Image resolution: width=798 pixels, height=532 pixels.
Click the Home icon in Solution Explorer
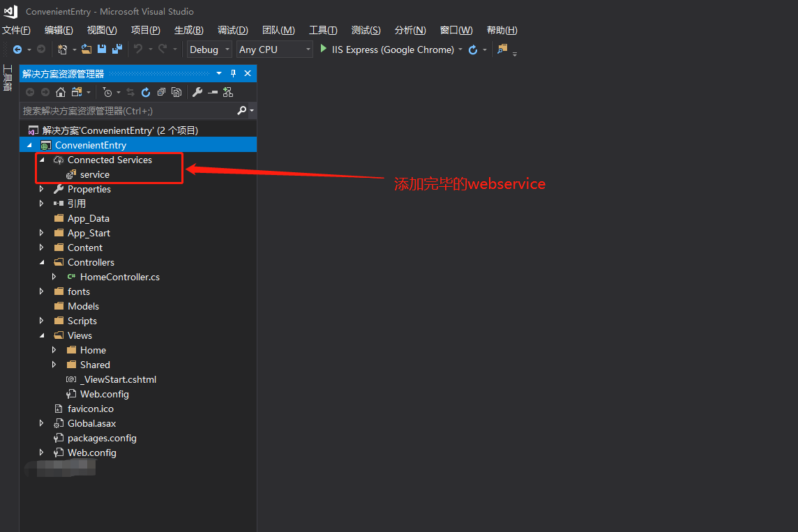click(x=61, y=92)
